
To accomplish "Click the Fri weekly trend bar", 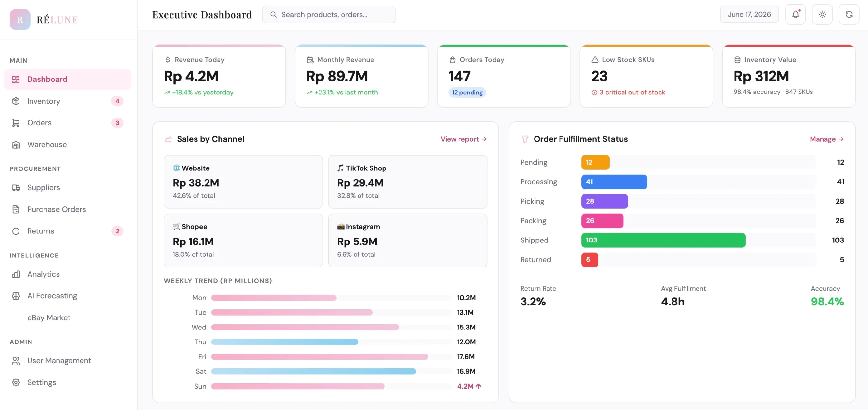I will click(x=320, y=356).
